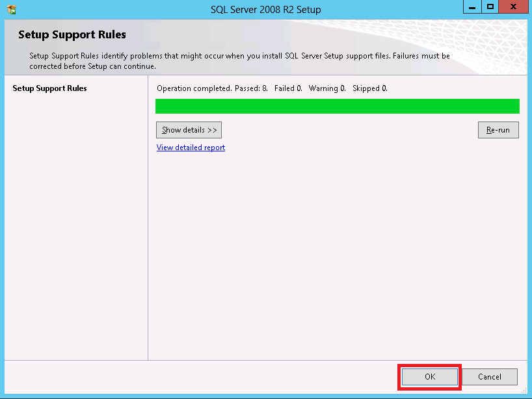Click the 'Warning 0.' status text
This screenshot has height=399, width=532.
click(327, 88)
